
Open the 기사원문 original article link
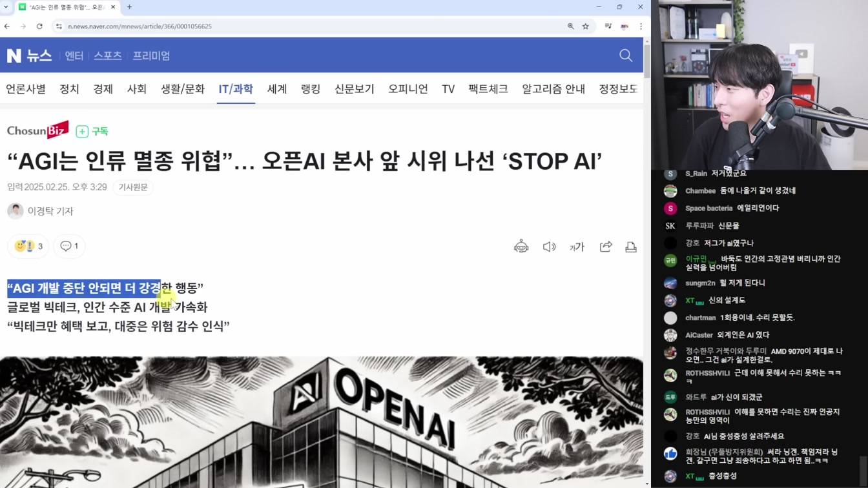coord(133,187)
